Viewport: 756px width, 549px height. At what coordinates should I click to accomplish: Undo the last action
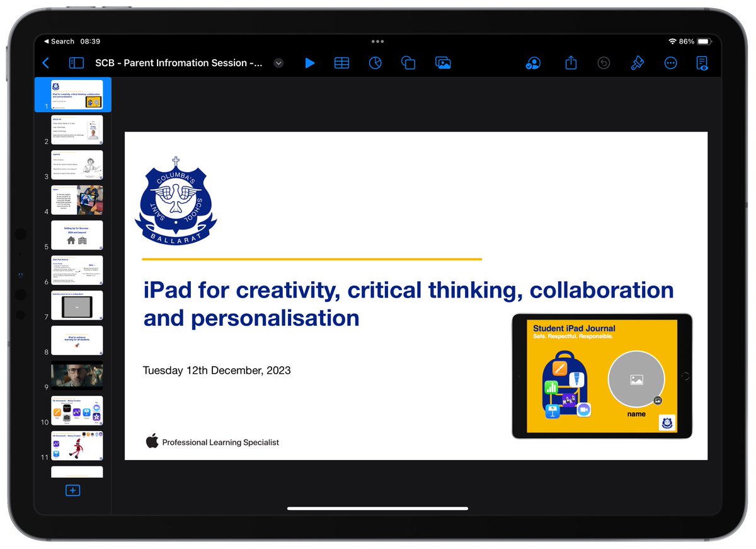pyautogui.click(x=604, y=63)
